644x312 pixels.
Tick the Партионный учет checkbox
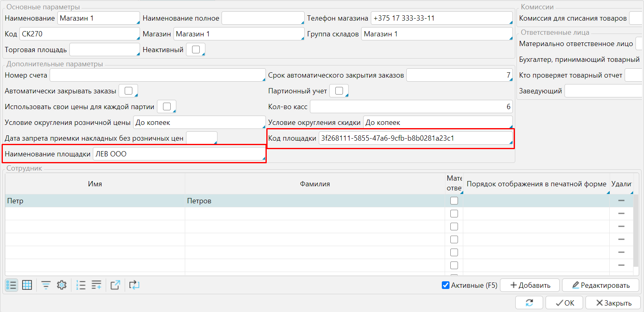pyautogui.click(x=339, y=91)
